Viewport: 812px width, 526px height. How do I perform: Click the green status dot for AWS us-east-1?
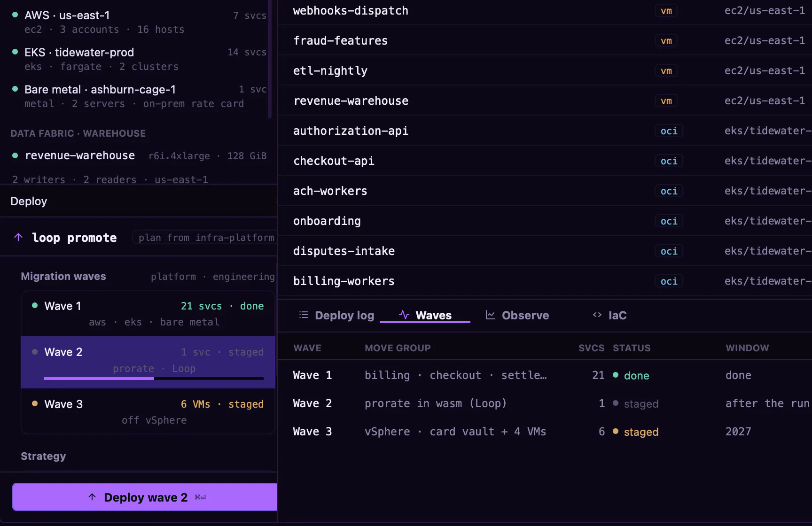(15, 15)
